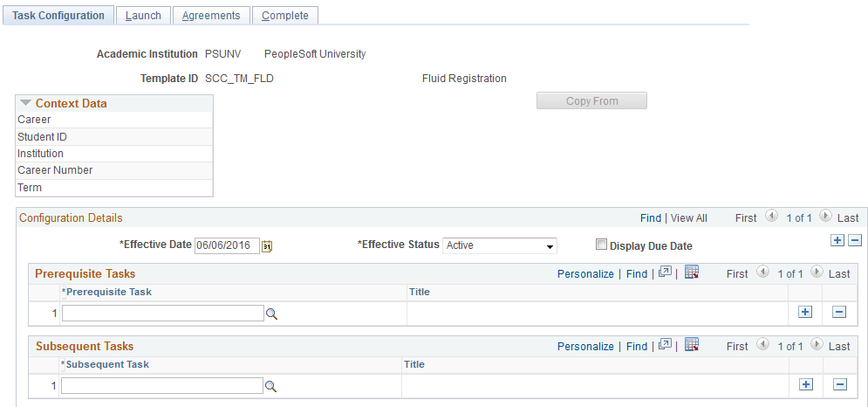Add a row in Subsequent Tasks grid
The image size is (868, 407).
pyautogui.click(x=807, y=384)
